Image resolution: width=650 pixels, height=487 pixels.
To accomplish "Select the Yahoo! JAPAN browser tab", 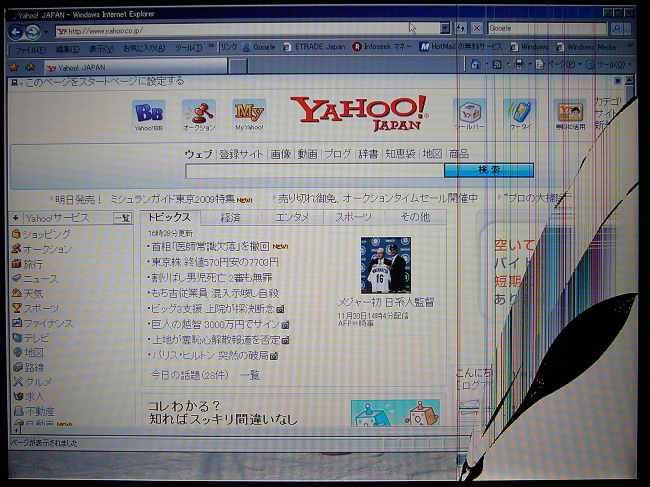I will [137, 67].
